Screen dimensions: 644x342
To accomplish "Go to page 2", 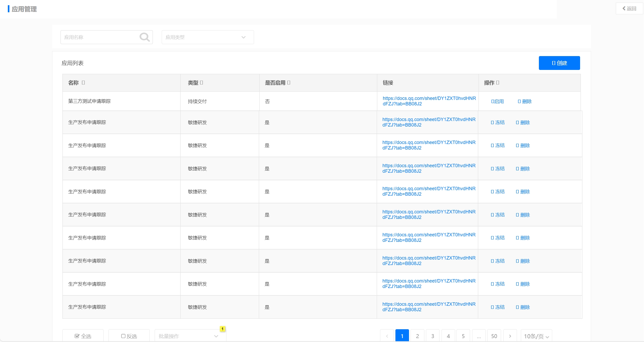I will 417,336.
